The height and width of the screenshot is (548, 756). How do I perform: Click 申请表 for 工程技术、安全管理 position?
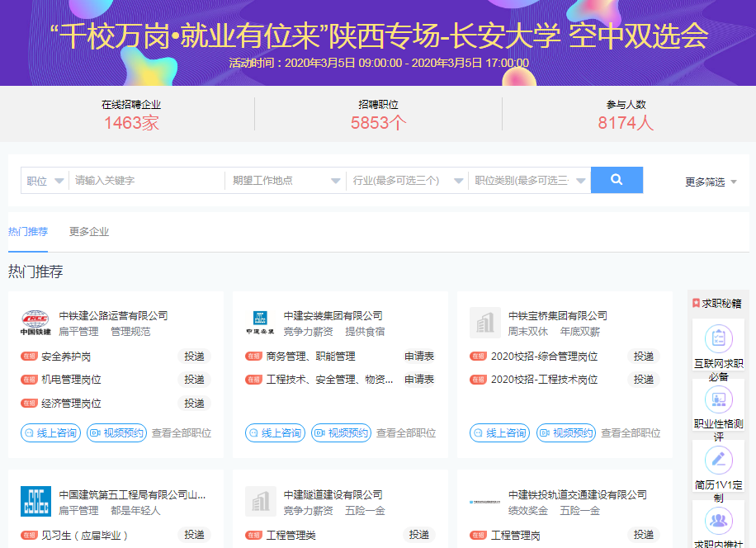tap(419, 380)
